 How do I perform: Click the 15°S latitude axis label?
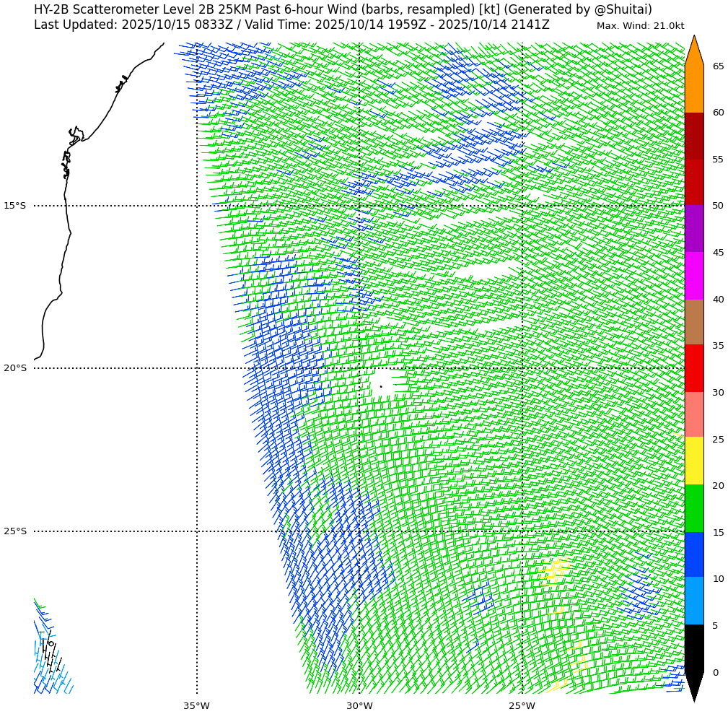[15, 206]
